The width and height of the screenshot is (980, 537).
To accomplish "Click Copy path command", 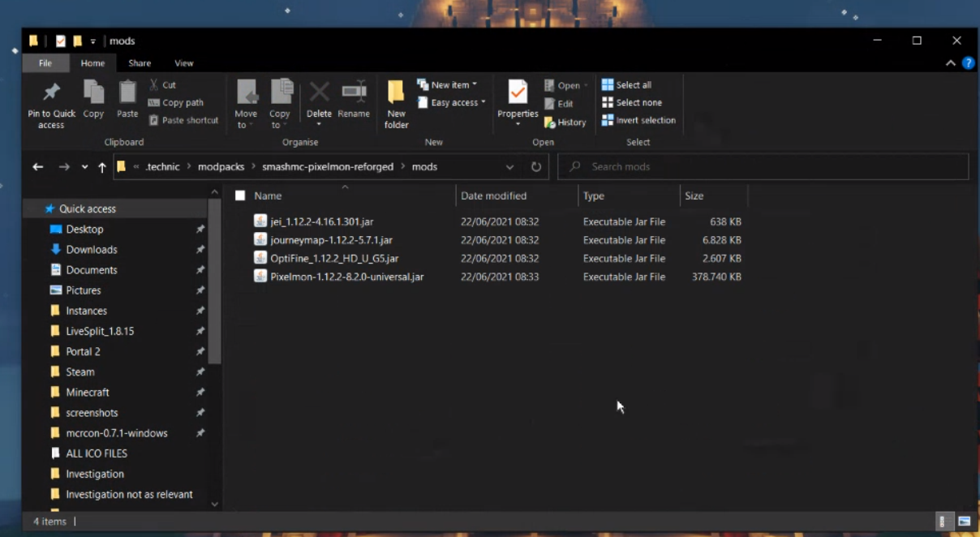I will coord(175,102).
